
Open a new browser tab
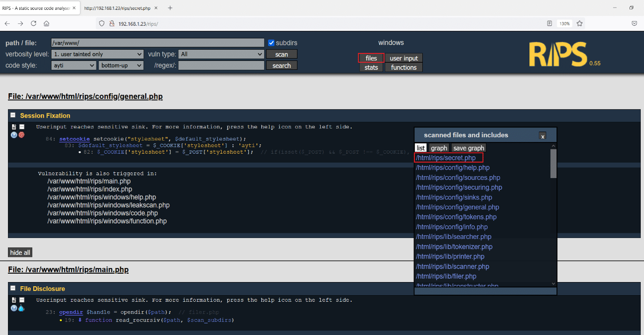click(x=170, y=8)
